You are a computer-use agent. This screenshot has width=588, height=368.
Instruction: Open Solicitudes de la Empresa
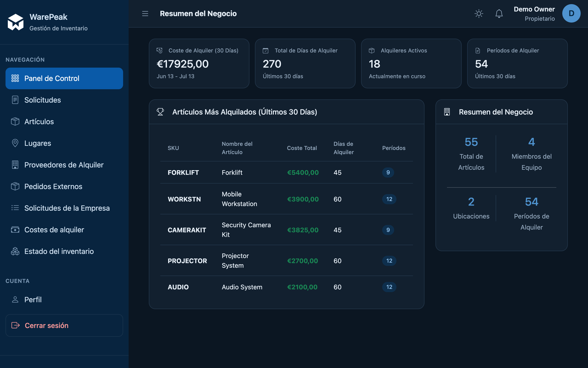(x=64, y=208)
